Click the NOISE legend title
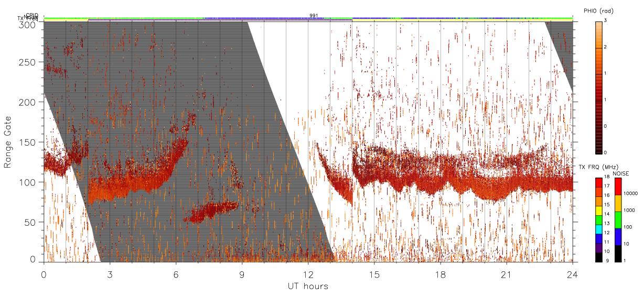This screenshot has height=297, width=644. pos(621,173)
